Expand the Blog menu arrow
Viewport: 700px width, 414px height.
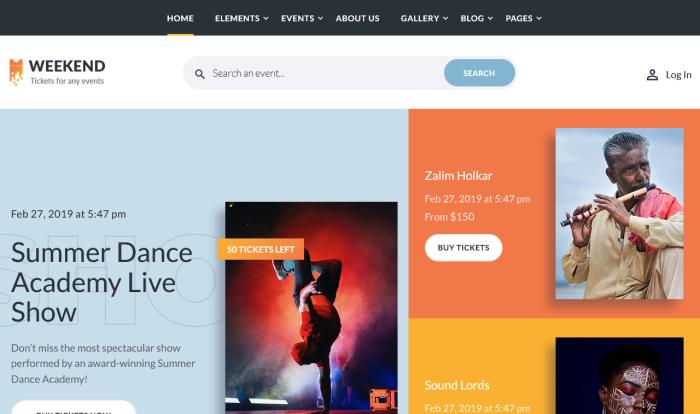point(490,18)
